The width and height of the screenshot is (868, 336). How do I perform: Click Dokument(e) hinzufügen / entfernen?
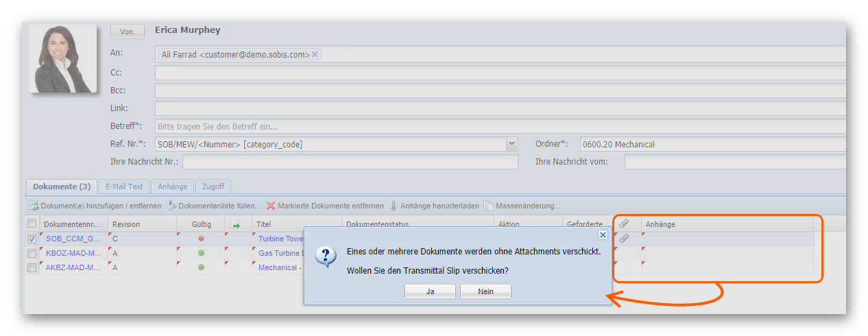95,206
